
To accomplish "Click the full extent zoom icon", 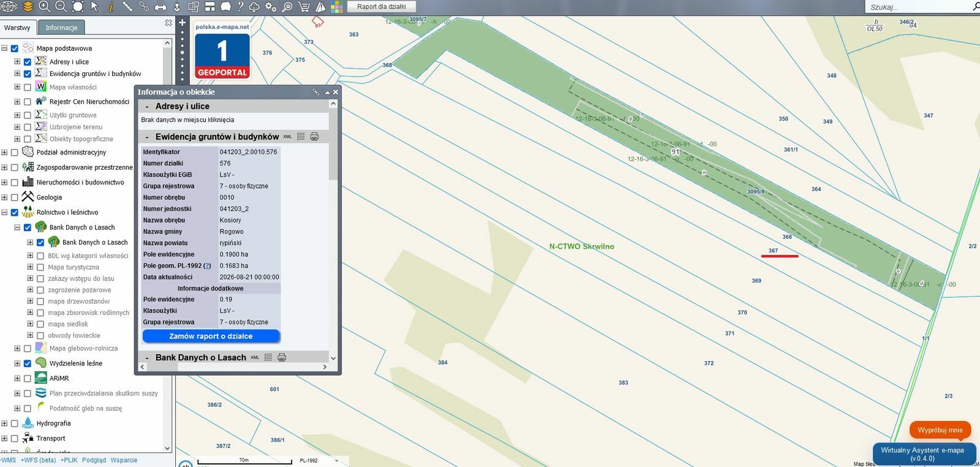I will click(78, 7).
